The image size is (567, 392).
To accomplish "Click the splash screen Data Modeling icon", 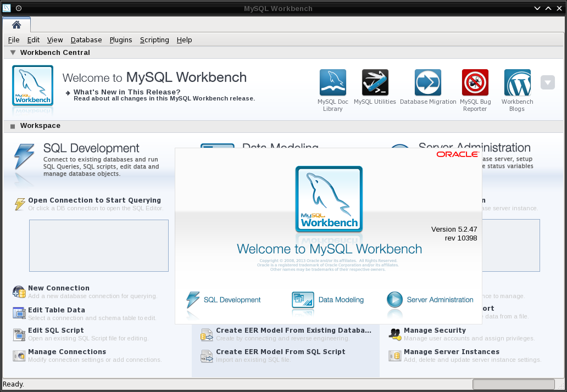I will click(303, 300).
